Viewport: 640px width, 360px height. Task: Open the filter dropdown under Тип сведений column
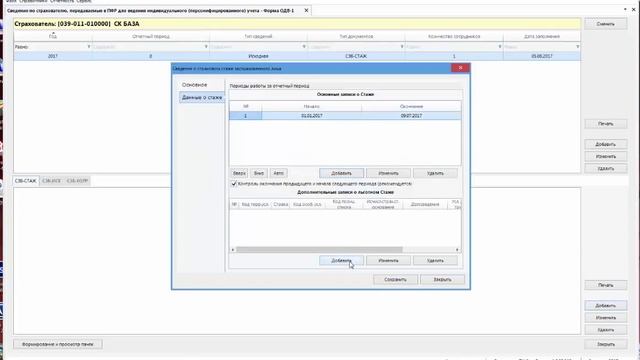(x=304, y=47)
